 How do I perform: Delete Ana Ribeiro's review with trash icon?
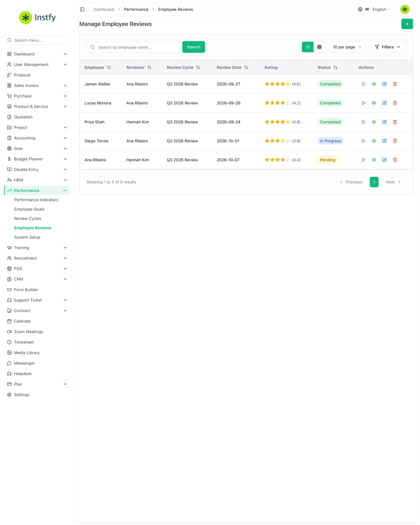[x=395, y=160]
